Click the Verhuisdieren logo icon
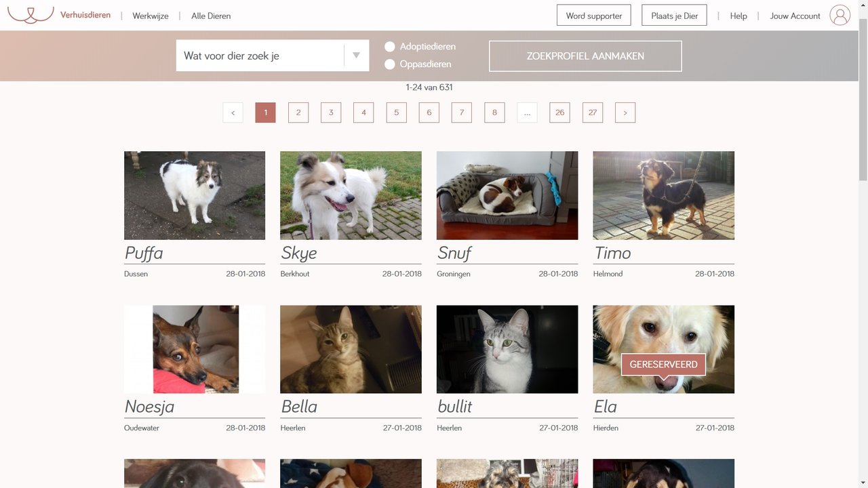 31,14
